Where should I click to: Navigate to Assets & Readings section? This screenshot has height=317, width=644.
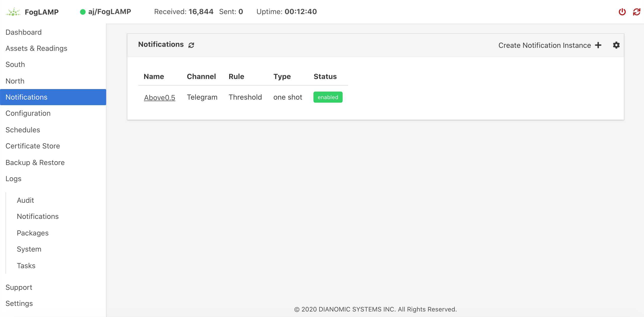coord(36,48)
